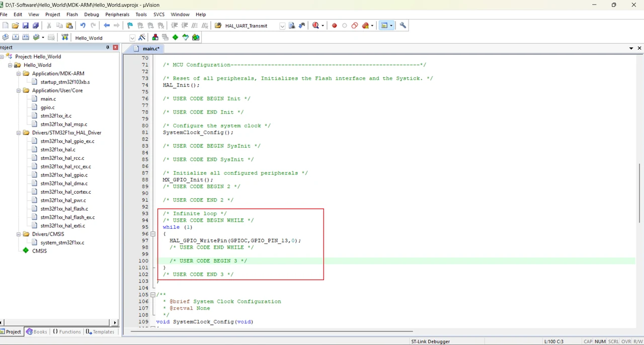The width and height of the screenshot is (644, 345).
Task: Open Configuration with the wrench icon
Action: pyautogui.click(x=403, y=26)
